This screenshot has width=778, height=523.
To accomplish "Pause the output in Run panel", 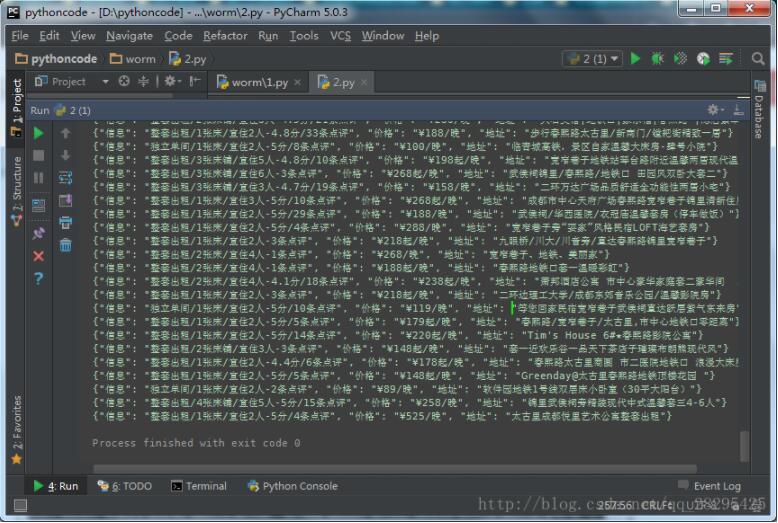I will tap(39, 178).
